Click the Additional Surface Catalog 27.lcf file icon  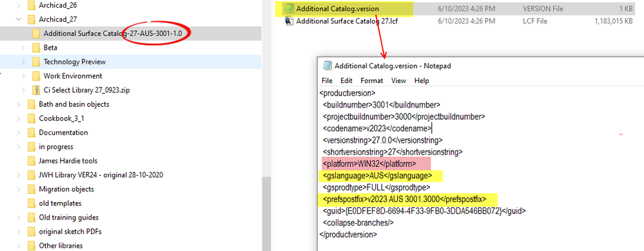pos(289,21)
